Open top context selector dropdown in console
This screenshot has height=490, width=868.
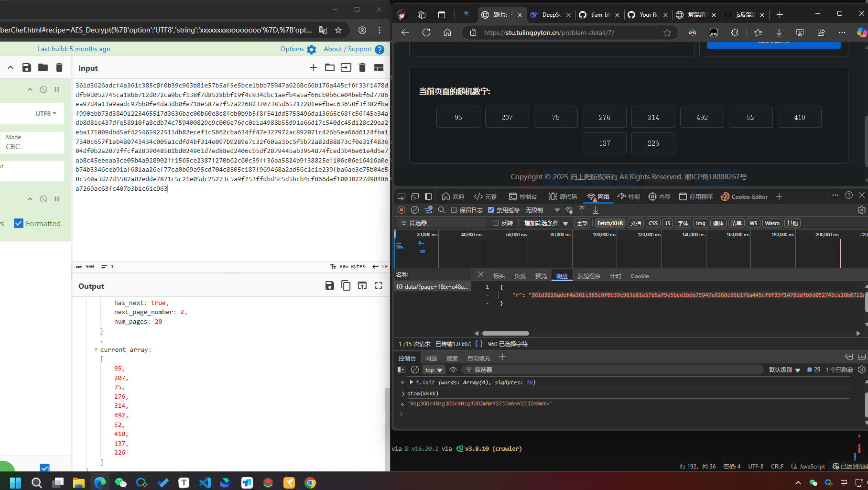tap(434, 370)
